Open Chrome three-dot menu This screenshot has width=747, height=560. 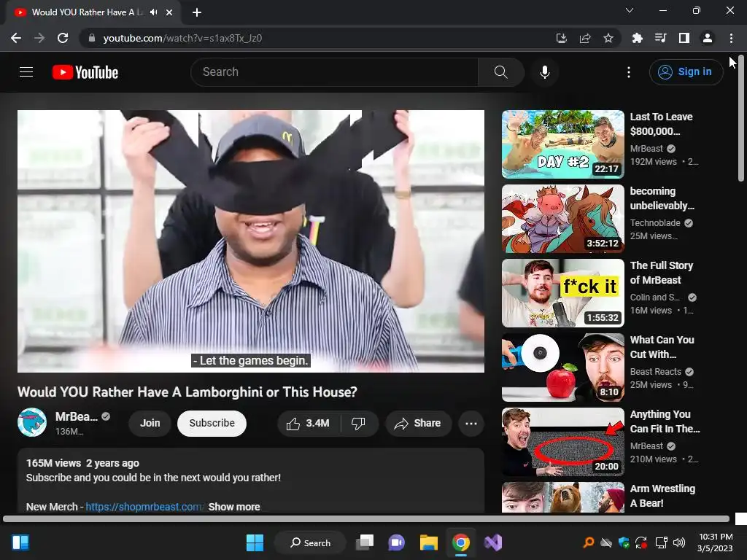coord(731,38)
